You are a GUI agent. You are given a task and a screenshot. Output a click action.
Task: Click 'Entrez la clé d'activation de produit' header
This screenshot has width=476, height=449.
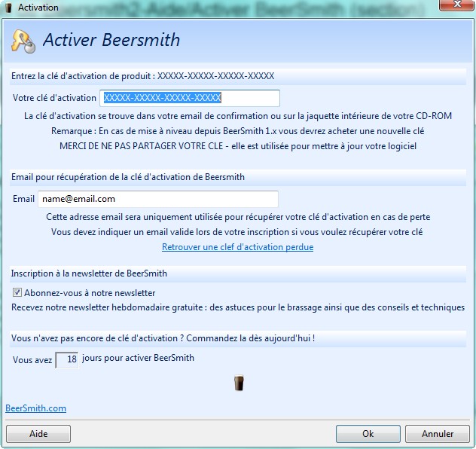tap(142, 76)
